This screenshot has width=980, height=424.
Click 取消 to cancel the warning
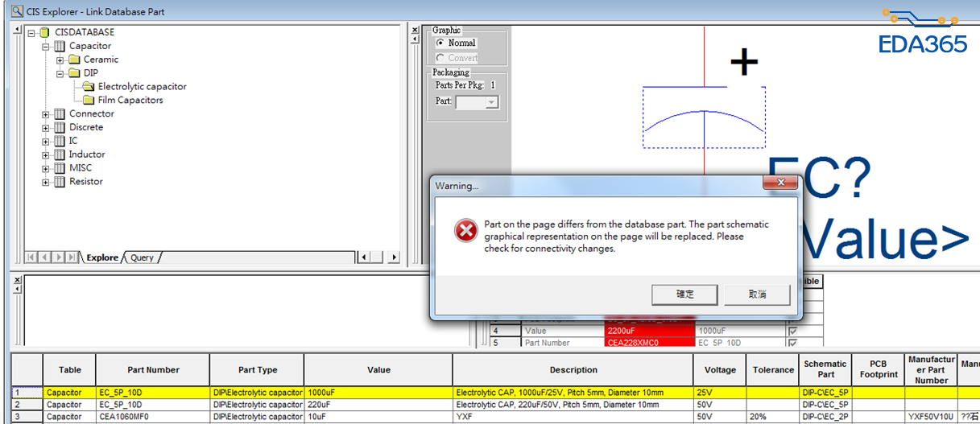(x=757, y=294)
